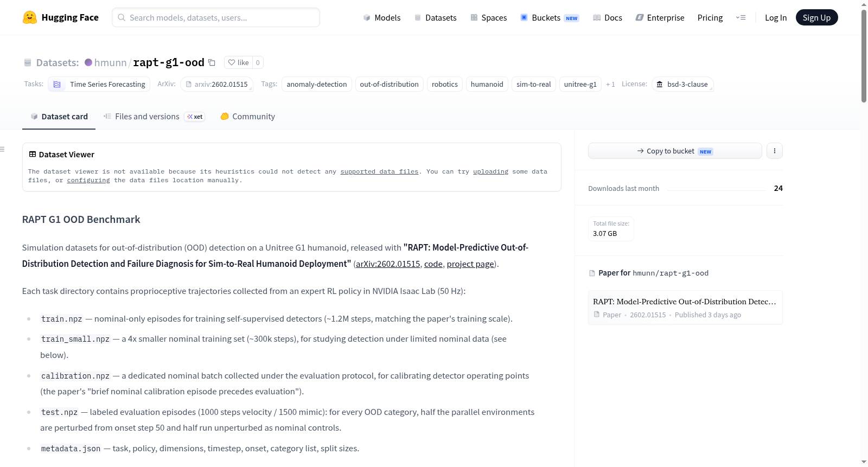Click the left sidebar table-of-contents toggle icon
The width and height of the screenshot is (868, 467).
click(3, 149)
